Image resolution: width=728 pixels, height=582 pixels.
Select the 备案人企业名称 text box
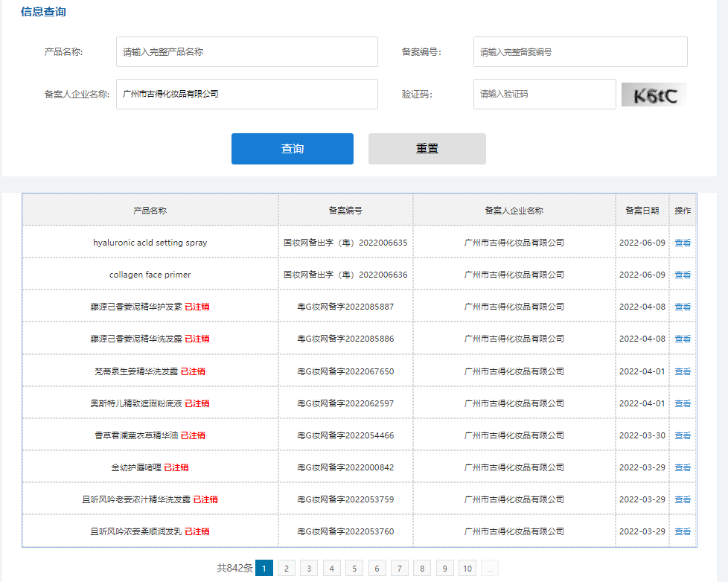pyautogui.click(x=246, y=95)
